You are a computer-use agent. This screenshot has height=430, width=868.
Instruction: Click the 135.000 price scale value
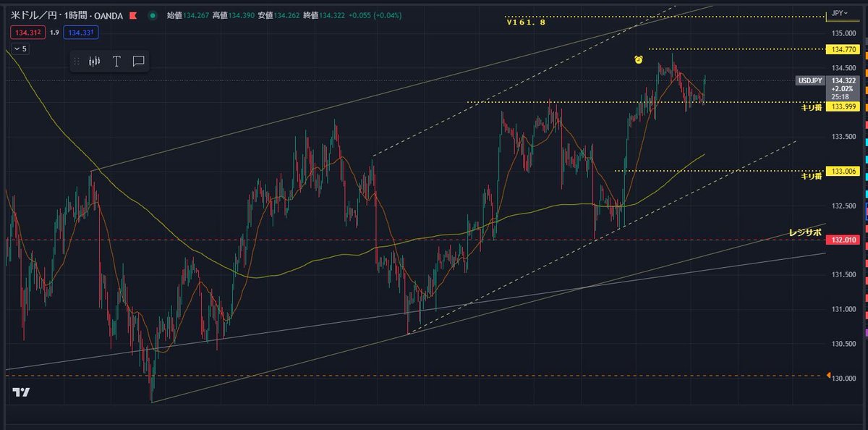click(844, 33)
